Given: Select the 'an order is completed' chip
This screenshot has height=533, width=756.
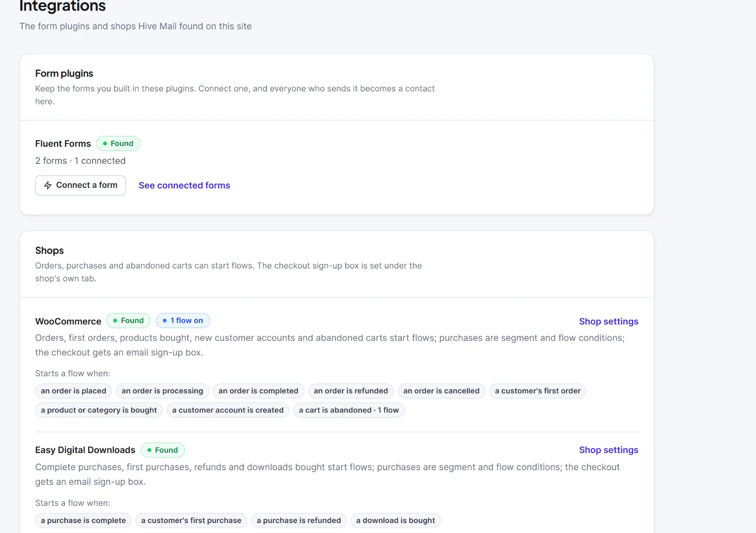Looking at the screenshot, I should tap(258, 391).
